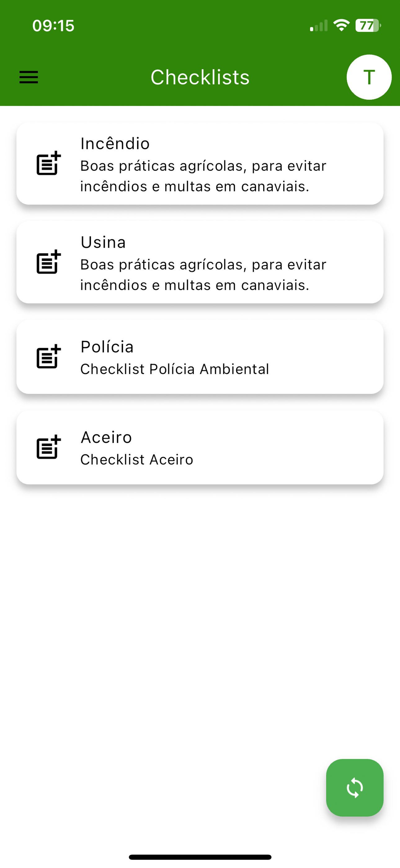The height and width of the screenshot is (868, 400).
Task: Tap the add-list icon on Usina card
Action: [x=48, y=262]
